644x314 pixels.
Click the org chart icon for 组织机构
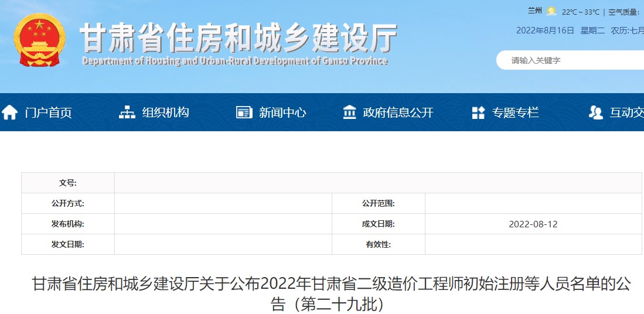(127, 112)
